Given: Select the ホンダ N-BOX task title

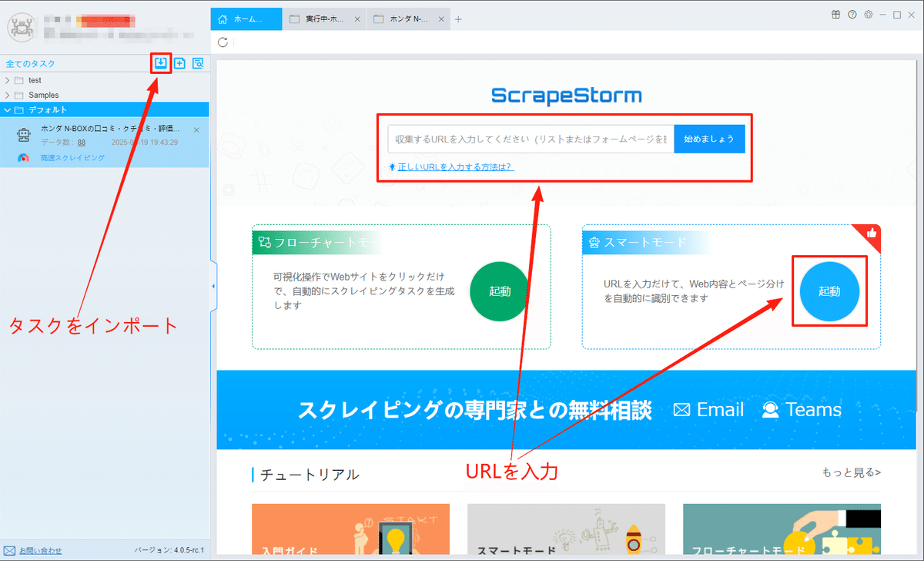Looking at the screenshot, I should click(x=112, y=129).
